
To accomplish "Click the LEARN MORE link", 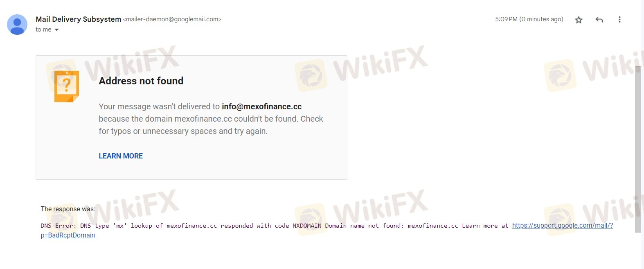I will click(x=121, y=156).
